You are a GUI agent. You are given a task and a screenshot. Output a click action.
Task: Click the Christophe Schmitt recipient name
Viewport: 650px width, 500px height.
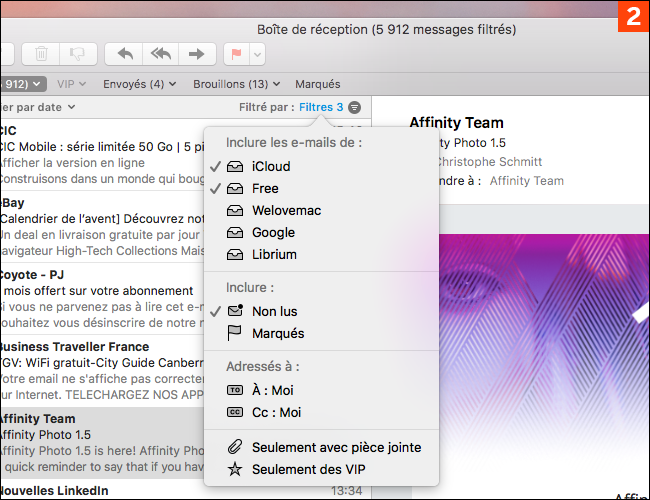click(490, 162)
